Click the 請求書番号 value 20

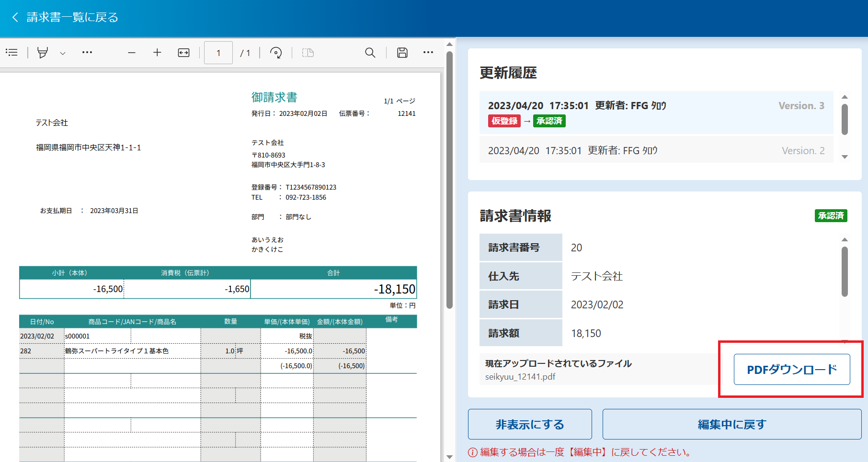click(x=576, y=248)
